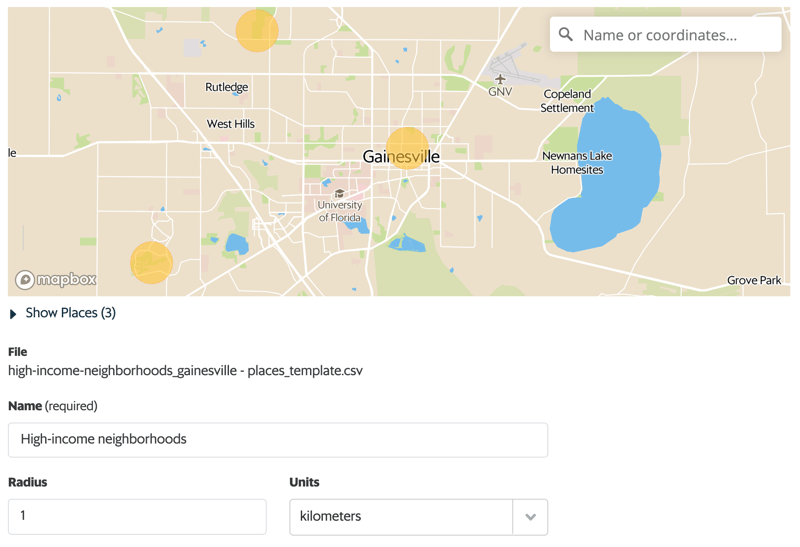Select the kilometers units combo box
The height and width of the screenshot is (547, 800).
[418, 517]
